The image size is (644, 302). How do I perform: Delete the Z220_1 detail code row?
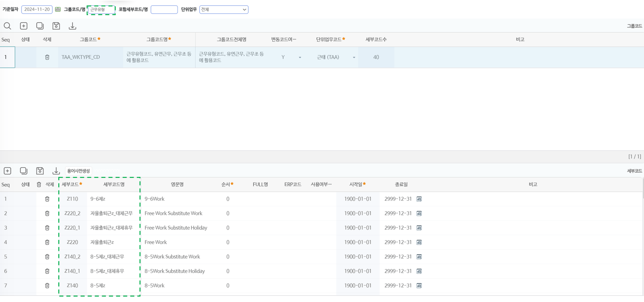coord(47,228)
